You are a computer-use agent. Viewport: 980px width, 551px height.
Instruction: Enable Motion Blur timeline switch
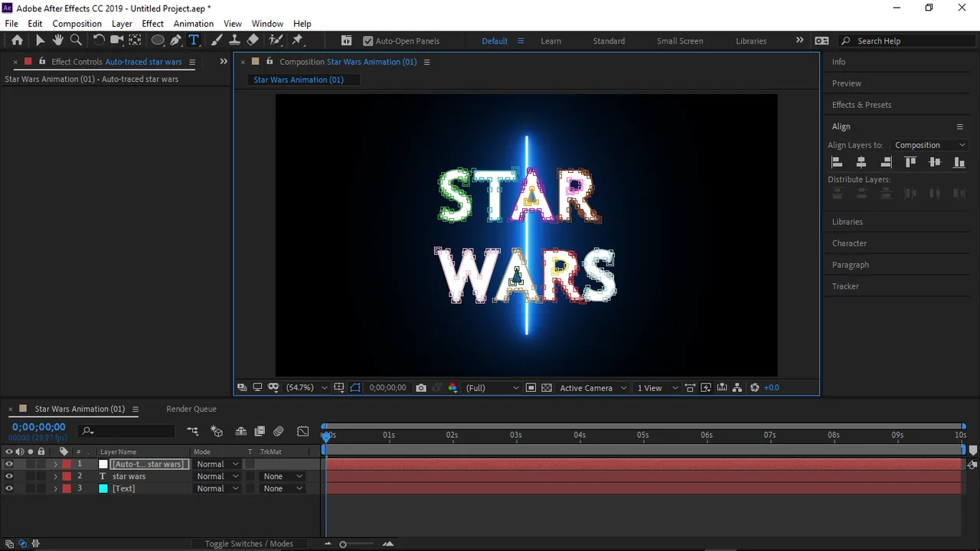click(x=279, y=432)
